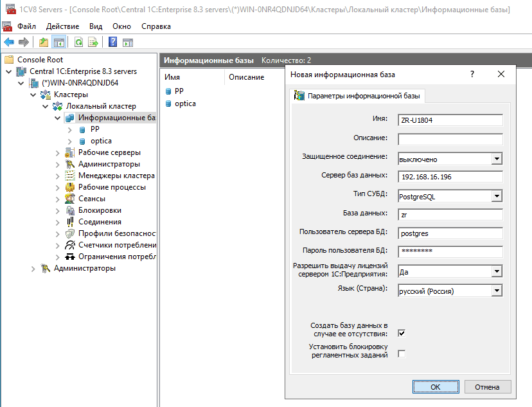Click the OK button
Viewport: 532px width, 407px height.
pos(435,386)
